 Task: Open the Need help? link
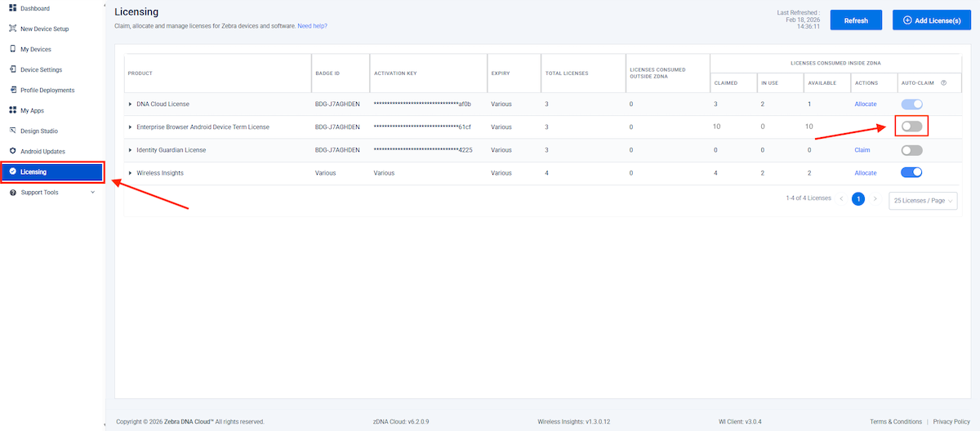tap(312, 26)
